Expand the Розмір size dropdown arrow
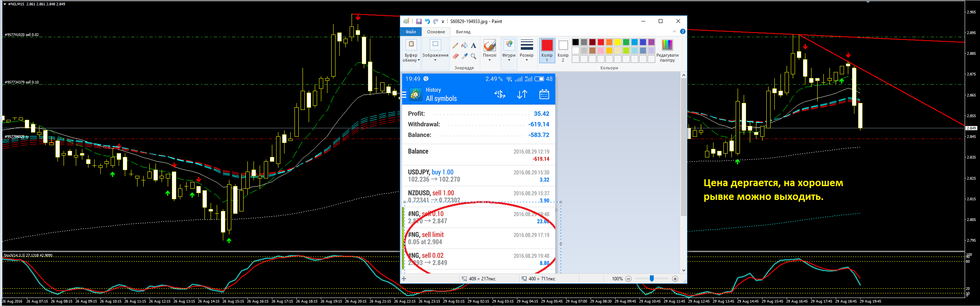 527,60
